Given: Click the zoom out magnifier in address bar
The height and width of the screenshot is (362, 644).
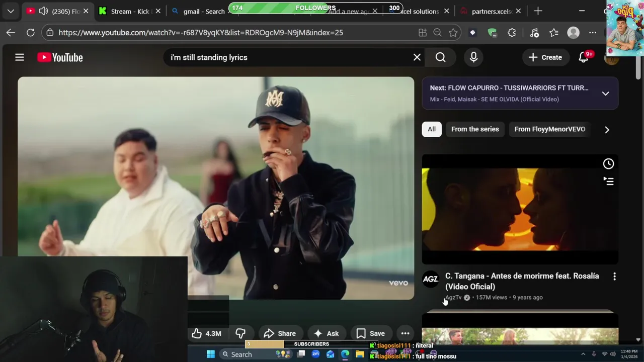Looking at the screenshot, I should point(437,33).
